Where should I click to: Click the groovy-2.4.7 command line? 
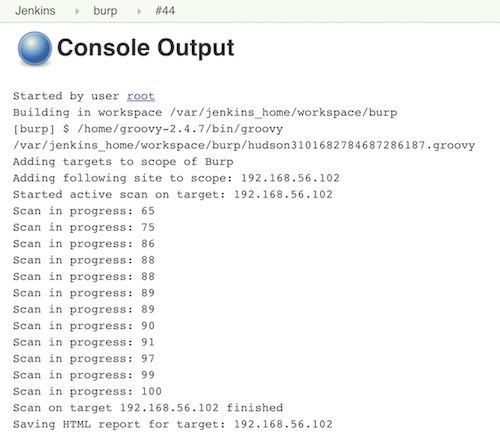coord(148,129)
